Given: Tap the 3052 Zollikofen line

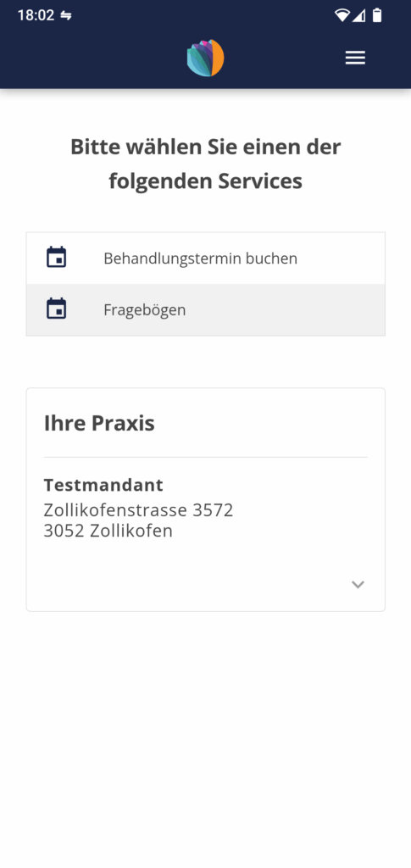Looking at the screenshot, I should (108, 531).
